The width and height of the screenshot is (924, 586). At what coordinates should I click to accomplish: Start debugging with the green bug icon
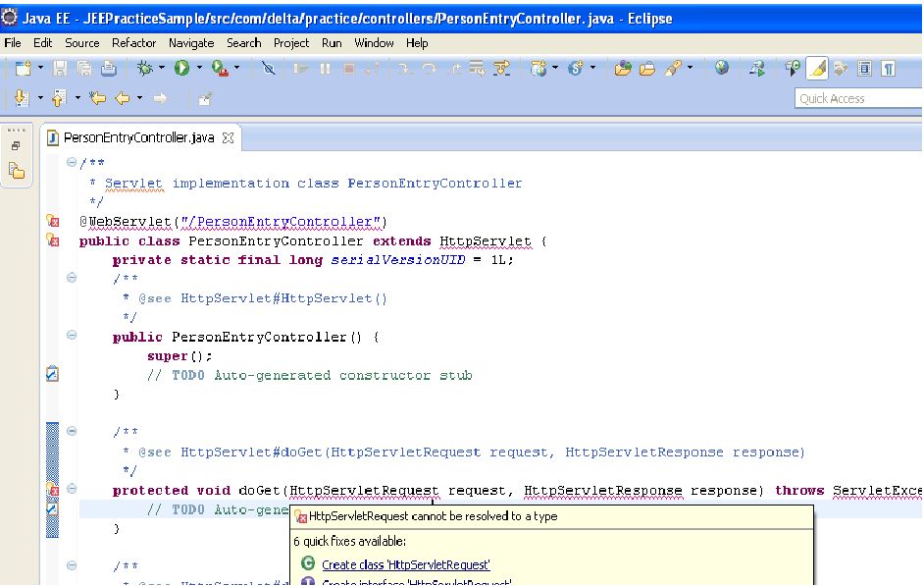(x=145, y=69)
